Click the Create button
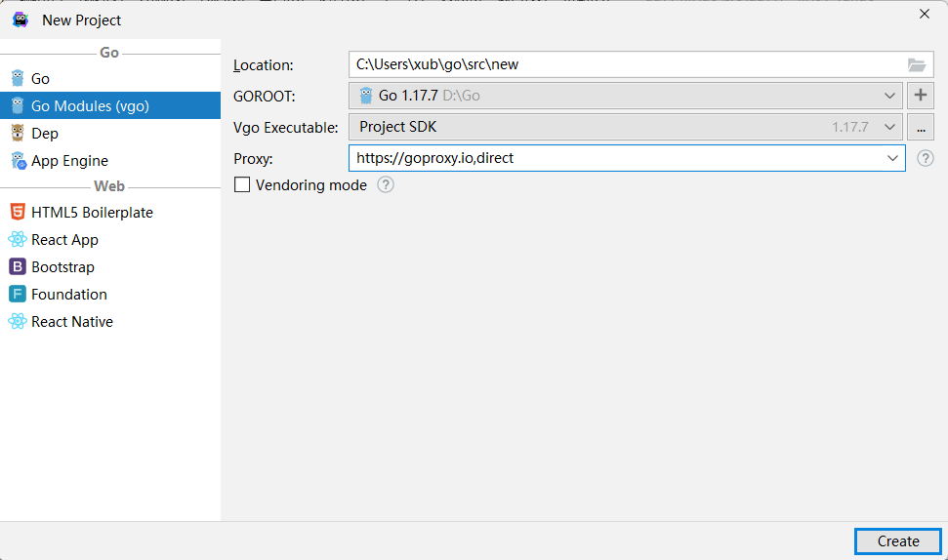Screen dimensions: 948x560 [897, 541]
